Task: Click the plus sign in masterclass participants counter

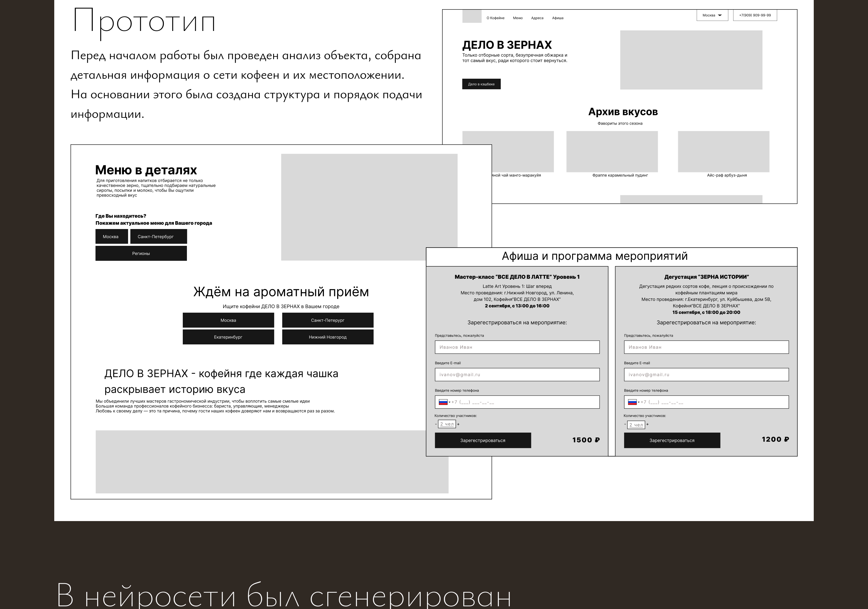Action: tap(459, 424)
